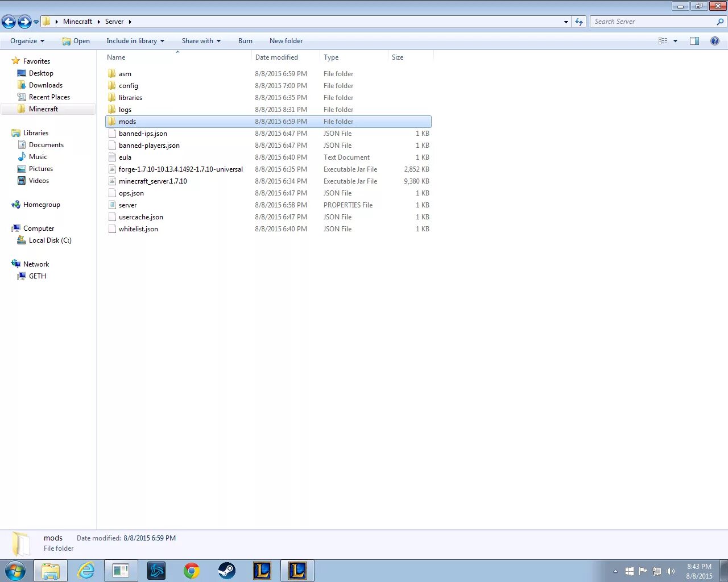
Task: Select the server properties file icon
Action: click(x=112, y=205)
